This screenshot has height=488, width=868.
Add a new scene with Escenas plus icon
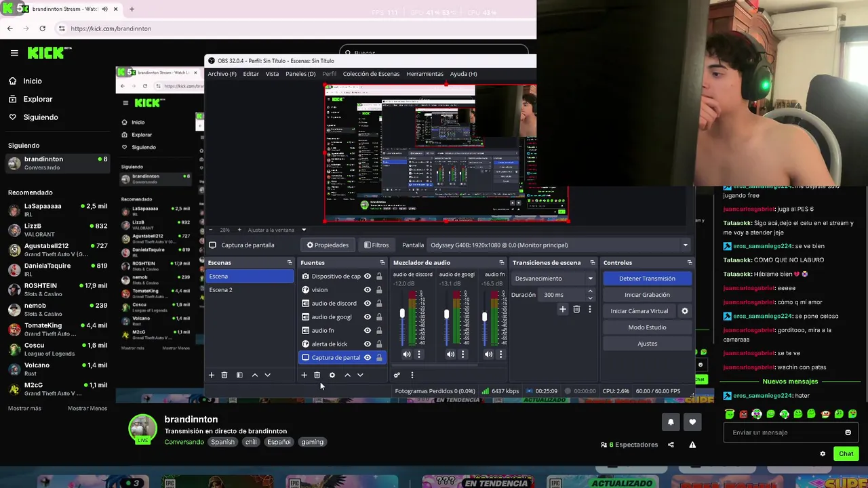[211, 375]
